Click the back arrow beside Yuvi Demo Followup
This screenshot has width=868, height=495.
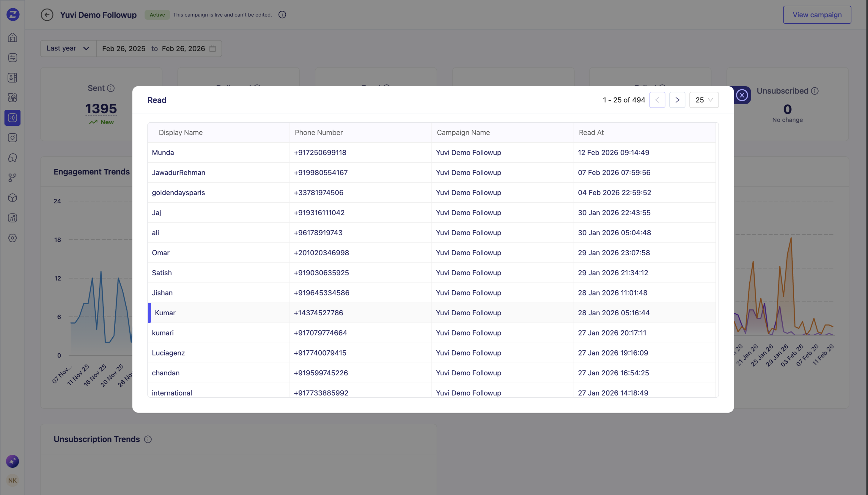tap(47, 15)
